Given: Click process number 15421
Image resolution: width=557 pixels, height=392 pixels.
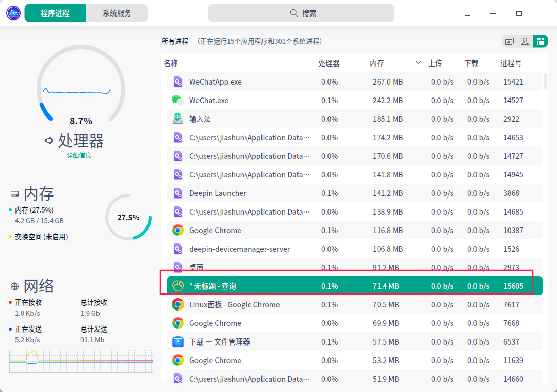Looking at the screenshot, I should [513, 81].
